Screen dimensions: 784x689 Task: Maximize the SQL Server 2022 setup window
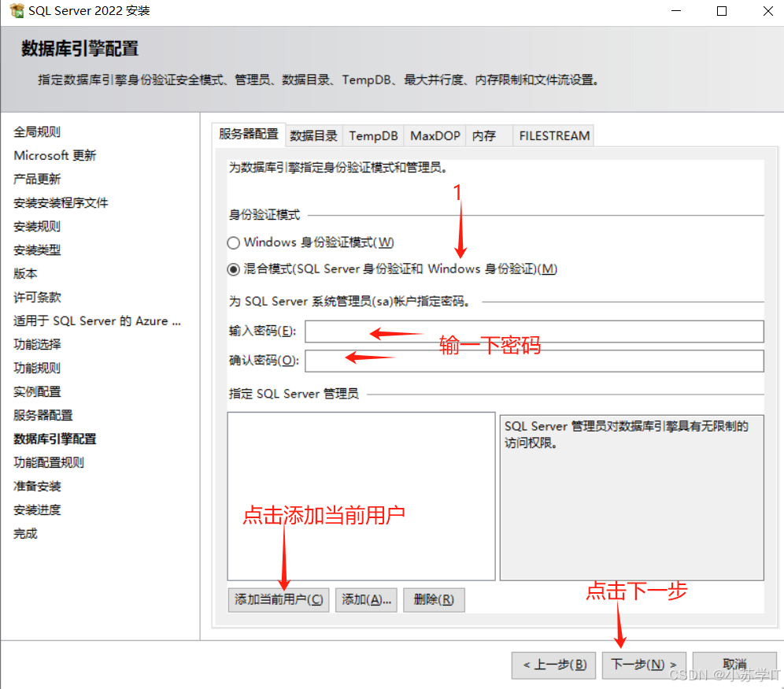(x=722, y=11)
